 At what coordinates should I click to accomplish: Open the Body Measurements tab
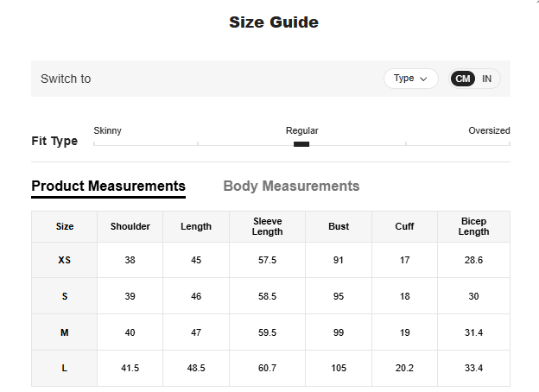[291, 186]
